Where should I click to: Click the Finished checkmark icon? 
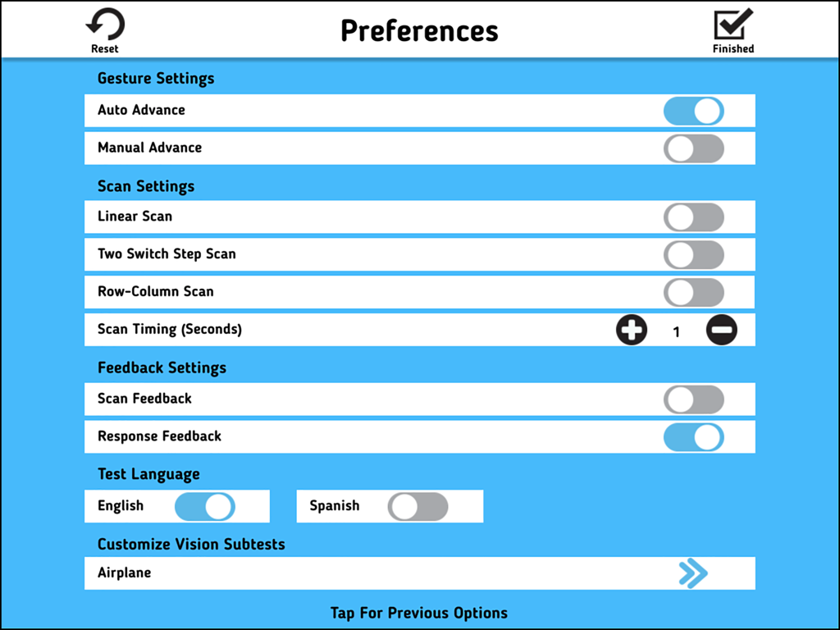[733, 23]
